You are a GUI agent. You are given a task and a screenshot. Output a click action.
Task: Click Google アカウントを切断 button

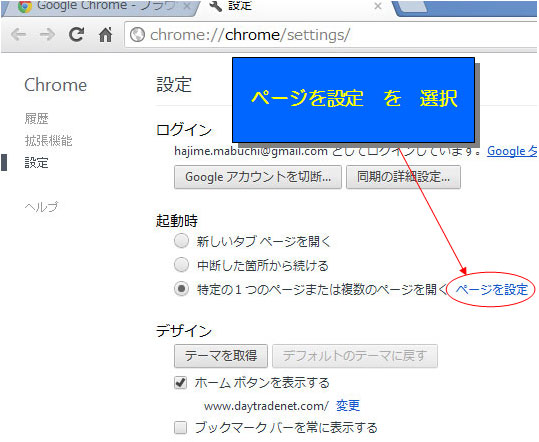258,177
